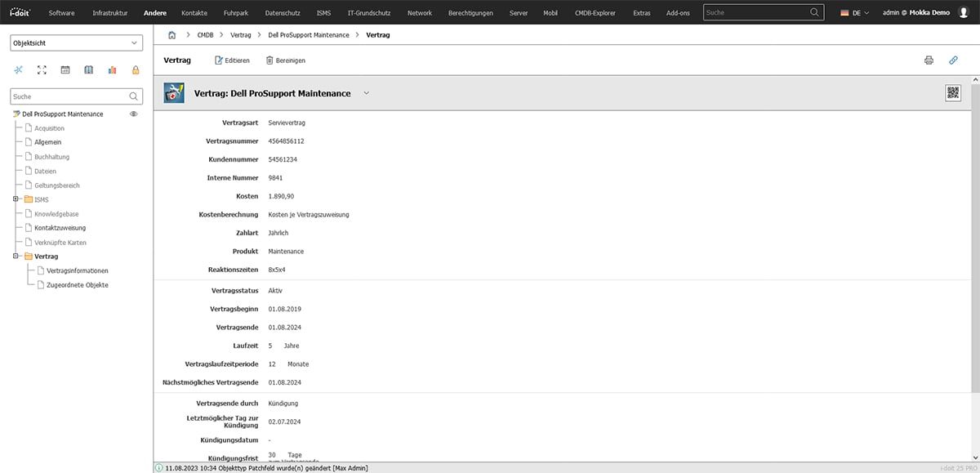Collapse the Vertrag folder in tree
The height and width of the screenshot is (473, 980).
click(x=16, y=257)
